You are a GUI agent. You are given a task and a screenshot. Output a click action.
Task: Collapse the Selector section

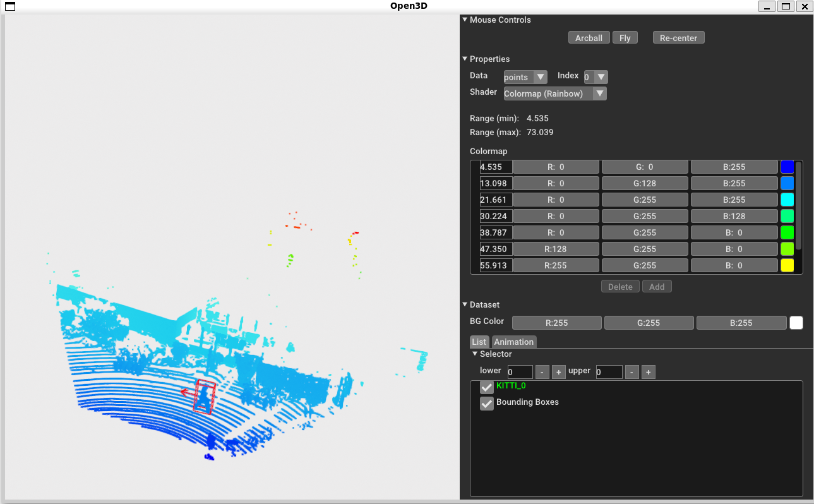pos(475,354)
